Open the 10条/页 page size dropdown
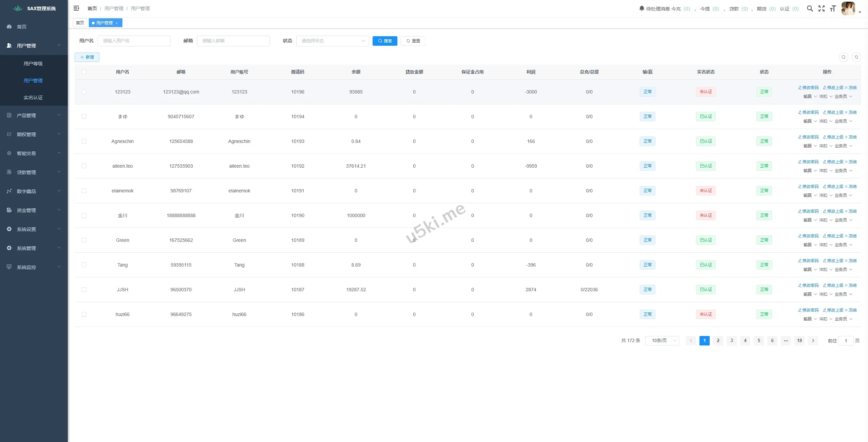The height and width of the screenshot is (442, 868). 662,340
